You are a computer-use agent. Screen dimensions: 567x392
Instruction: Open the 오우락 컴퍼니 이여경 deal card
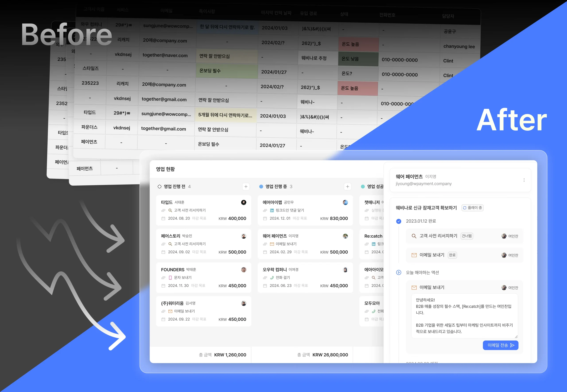tap(305, 278)
